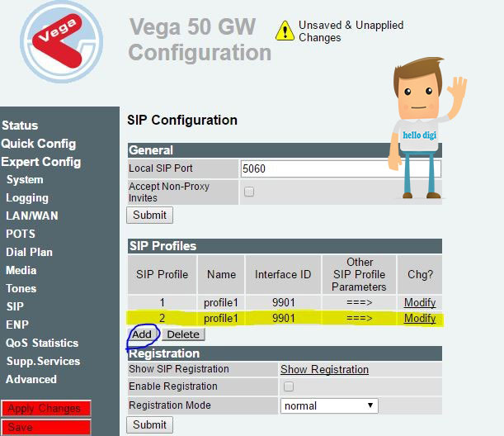Open the Show Registration link
Viewport: 504px width, 436px height.
324,369
